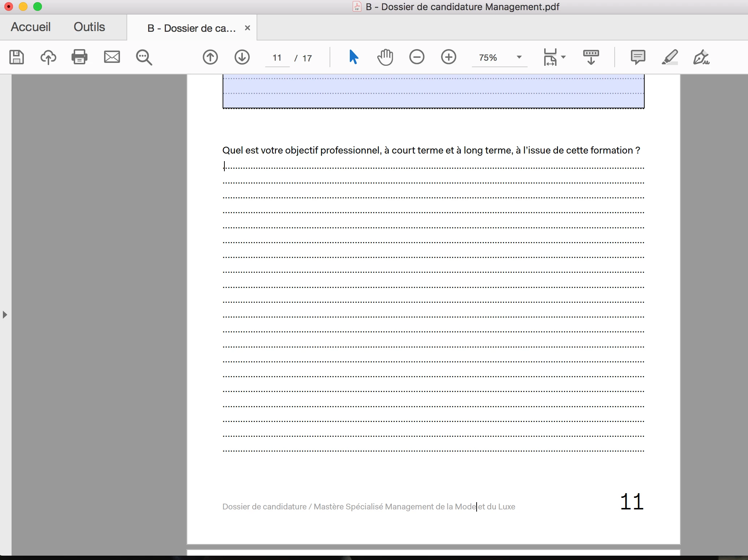Select the Highlighter pen tool
The width and height of the screenshot is (748, 560).
670,57
